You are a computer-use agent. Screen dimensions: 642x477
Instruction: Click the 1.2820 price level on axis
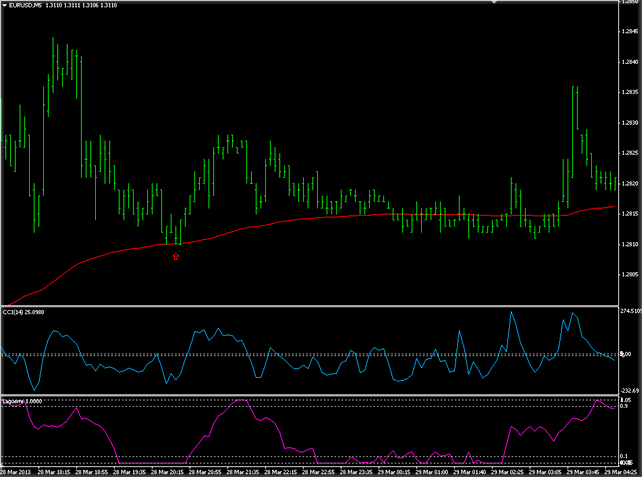pyautogui.click(x=630, y=184)
